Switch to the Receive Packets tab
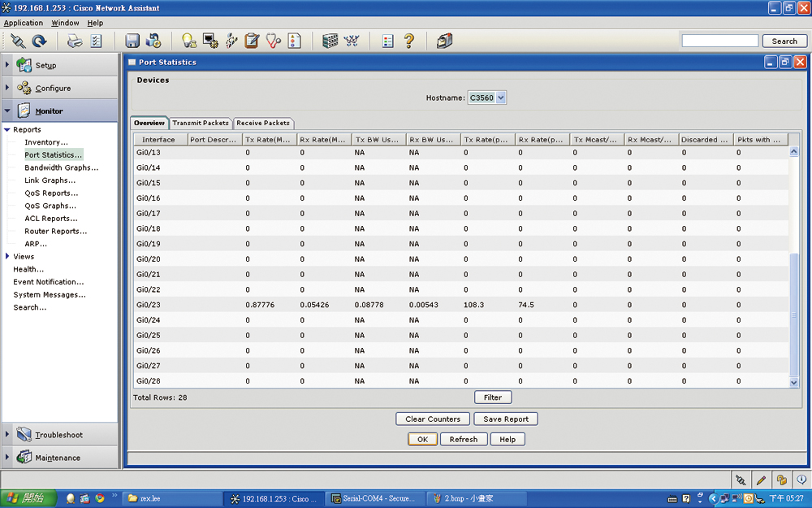Screen dimensions: 812x508 tap(263, 123)
